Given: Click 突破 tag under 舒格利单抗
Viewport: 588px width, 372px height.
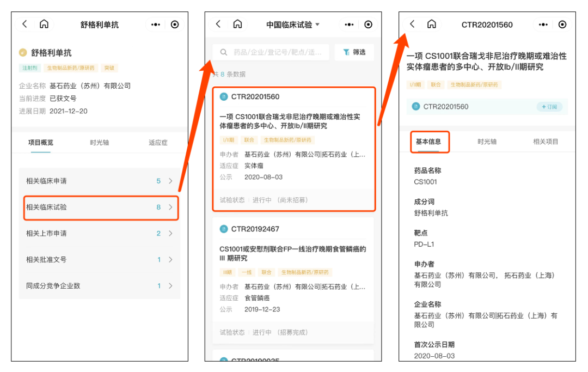Looking at the screenshot, I should point(109,68).
